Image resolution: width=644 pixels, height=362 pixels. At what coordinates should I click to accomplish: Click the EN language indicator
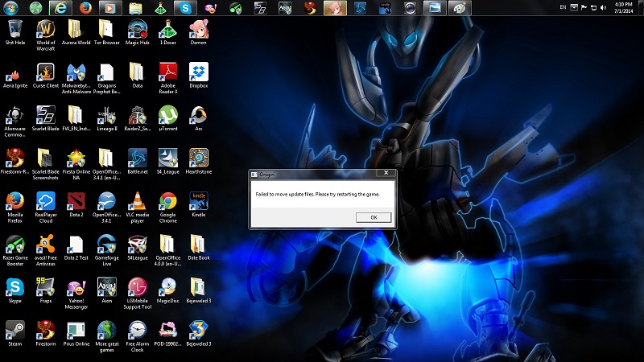click(563, 7)
